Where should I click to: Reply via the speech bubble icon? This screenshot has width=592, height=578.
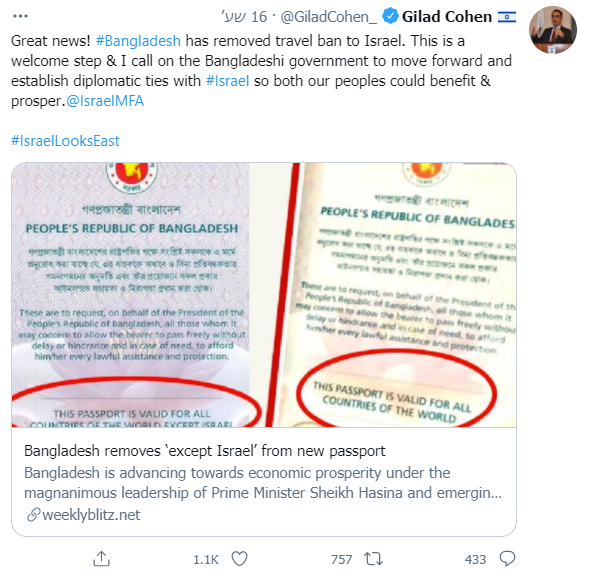point(507,559)
